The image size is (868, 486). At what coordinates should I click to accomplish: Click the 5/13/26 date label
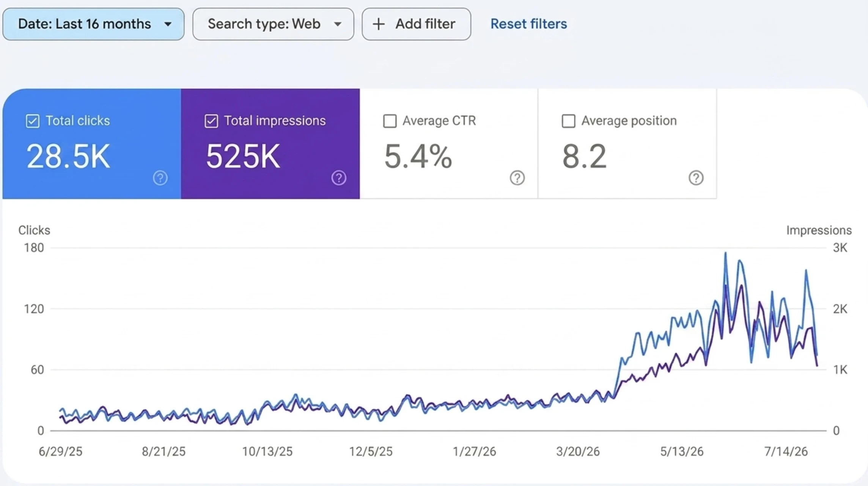[682, 451]
